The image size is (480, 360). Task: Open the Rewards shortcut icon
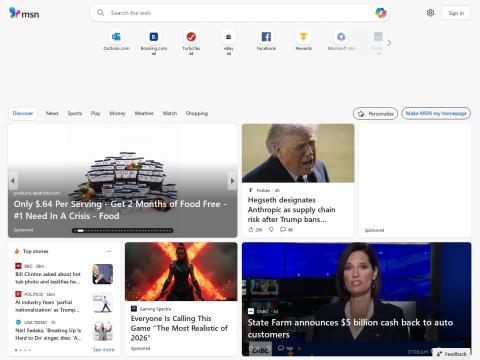coord(303,37)
